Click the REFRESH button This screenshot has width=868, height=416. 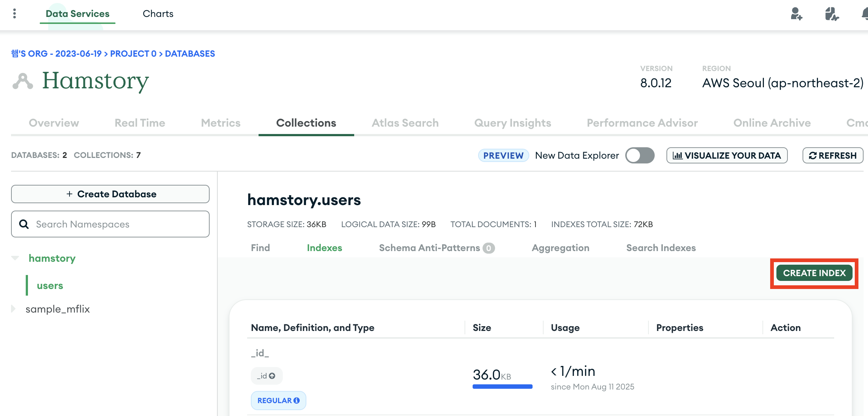(833, 155)
